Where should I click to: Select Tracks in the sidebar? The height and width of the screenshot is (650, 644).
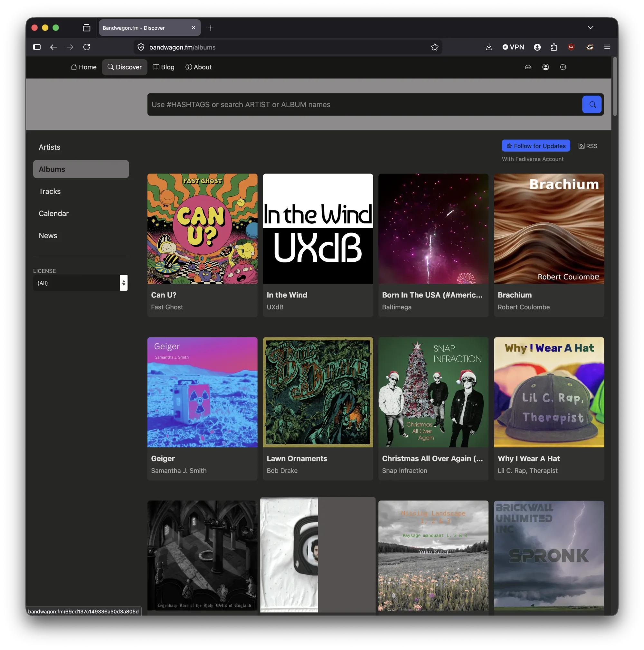[81, 192]
